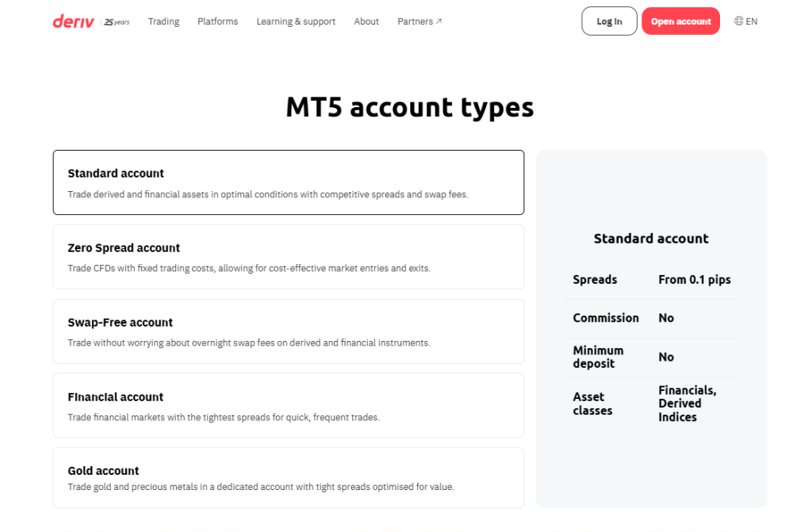This screenshot has width=812, height=532.
Task: Click the MT5 account types heading
Action: [409, 107]
